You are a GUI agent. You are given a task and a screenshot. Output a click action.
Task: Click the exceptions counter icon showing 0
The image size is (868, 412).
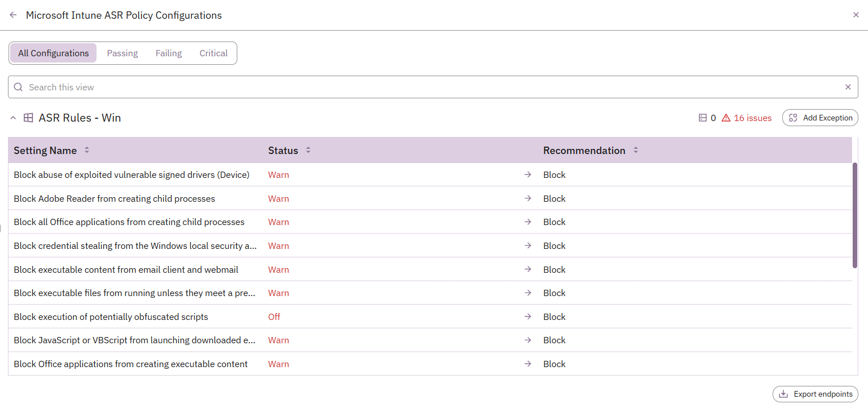click(704, 118)
